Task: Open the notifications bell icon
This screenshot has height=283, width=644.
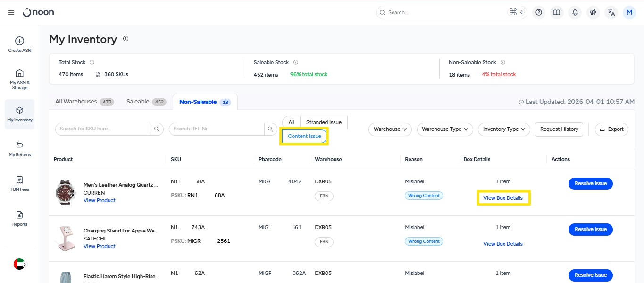Action: click(x=575, y=13)
